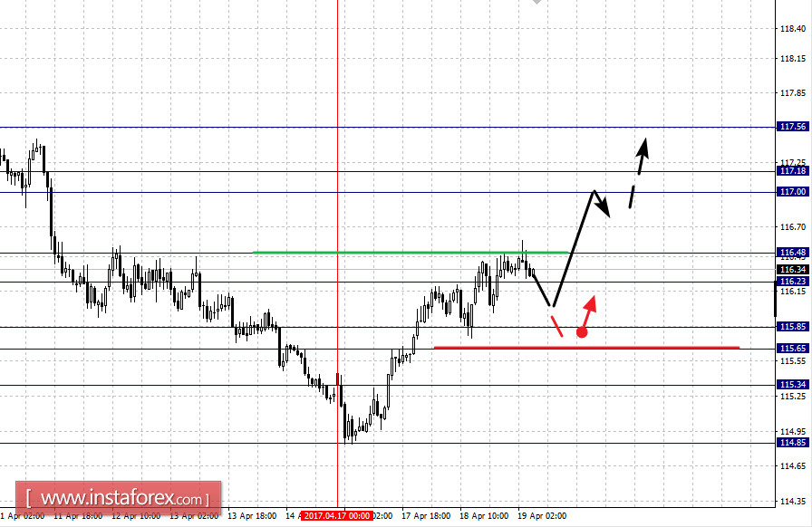Select the 114.85 price level label

793,443
